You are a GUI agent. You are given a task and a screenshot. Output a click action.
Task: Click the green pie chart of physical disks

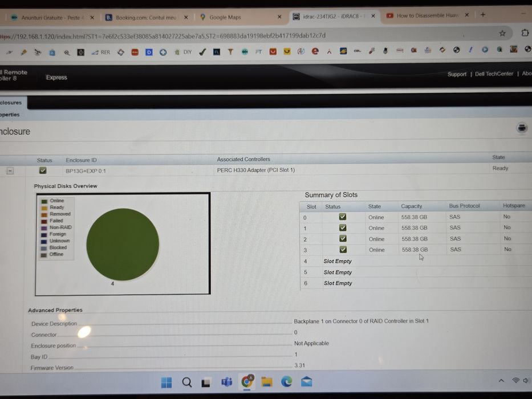123,245
